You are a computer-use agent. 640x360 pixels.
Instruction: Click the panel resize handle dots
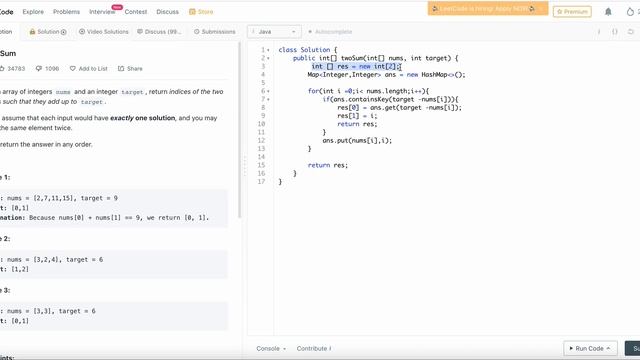point(245,165)
